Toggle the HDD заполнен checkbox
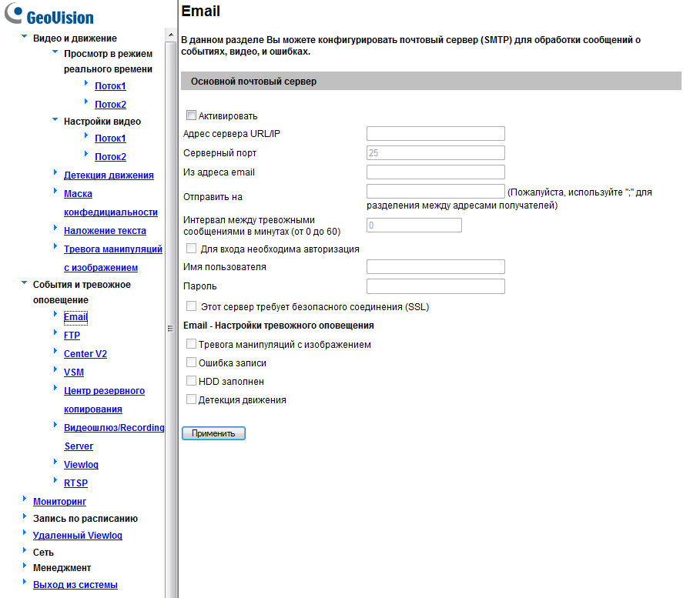The image size is (700, 598). 191,381
